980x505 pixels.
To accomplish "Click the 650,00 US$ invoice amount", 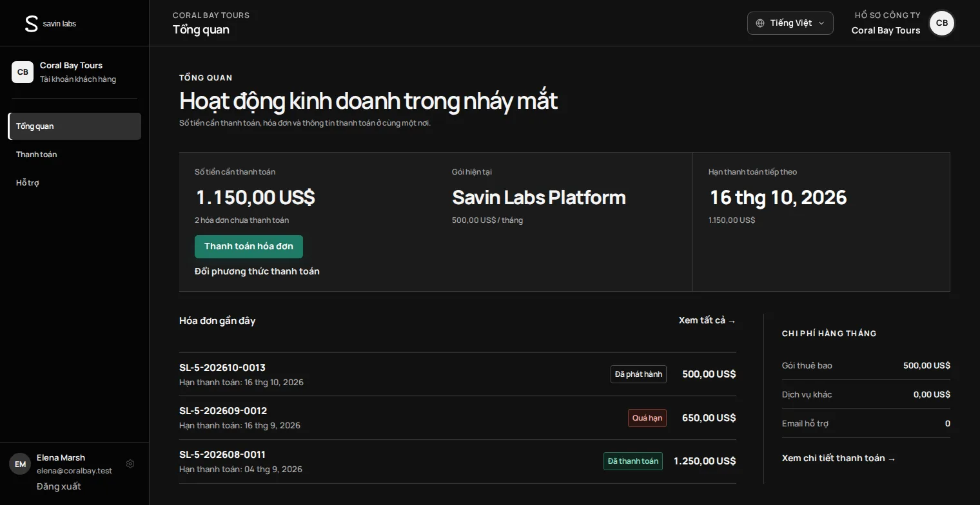I will coord(709,418).
